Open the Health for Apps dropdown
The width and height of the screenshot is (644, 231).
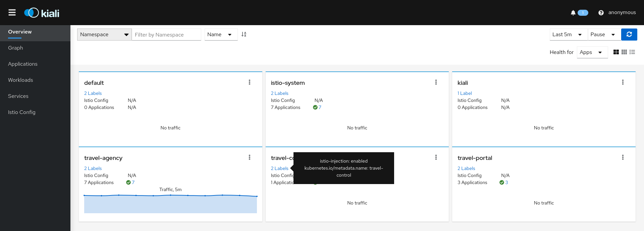point(592,52)
